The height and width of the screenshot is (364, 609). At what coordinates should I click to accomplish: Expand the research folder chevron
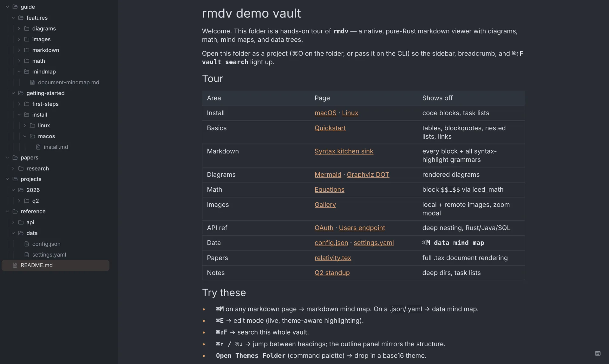[13, 169]
